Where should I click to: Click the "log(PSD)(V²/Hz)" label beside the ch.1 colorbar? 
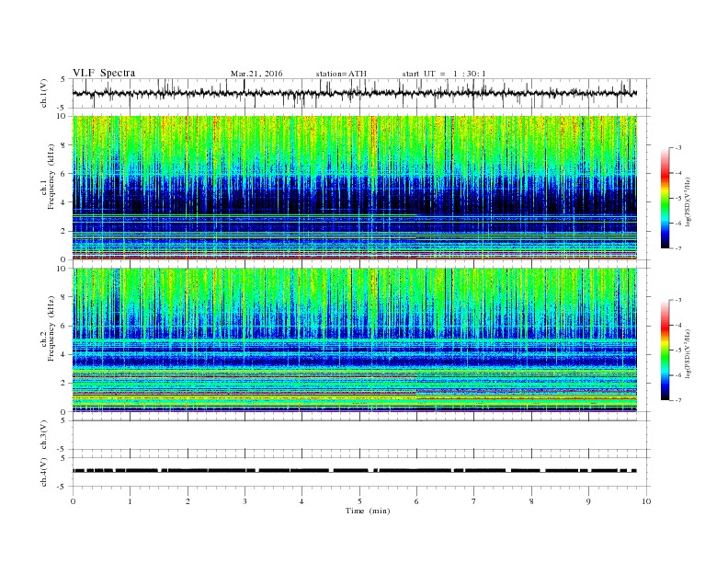click(x=688, y=201)
